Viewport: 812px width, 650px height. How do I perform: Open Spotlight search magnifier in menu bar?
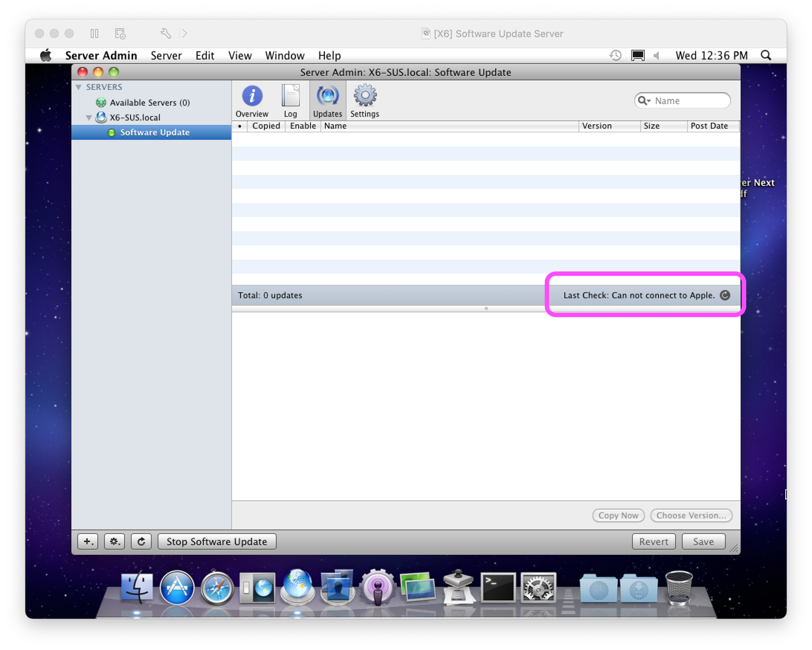point(766,56)
